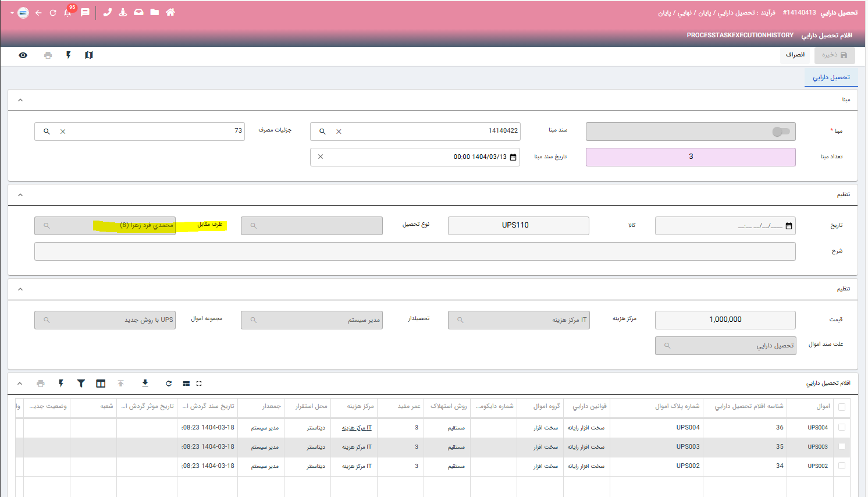Click the lightning actions icon in top toolbar
This screenshot has width=868, height=497.
click(69, 55)
